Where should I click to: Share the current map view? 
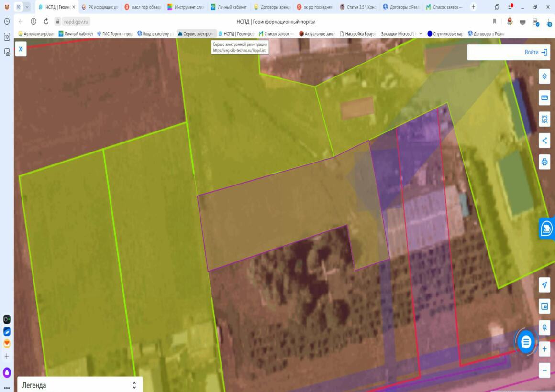(544, 141)
